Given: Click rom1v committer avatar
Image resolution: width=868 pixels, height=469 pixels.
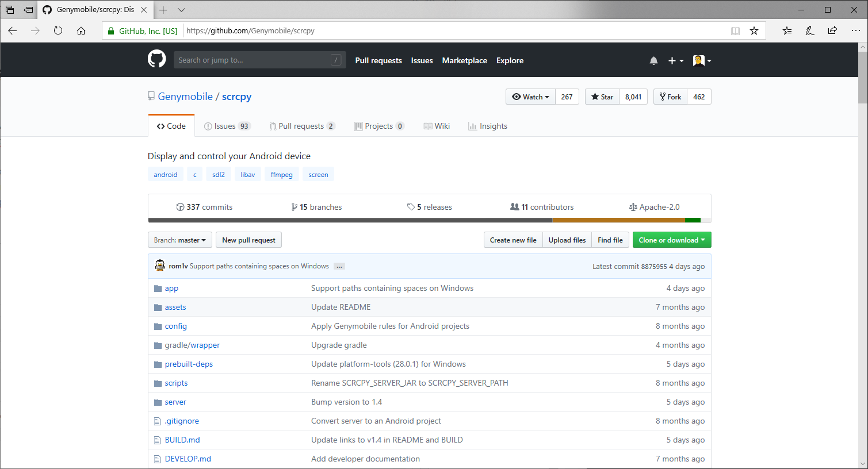Looking at the screenshot, I should point(160,266).
